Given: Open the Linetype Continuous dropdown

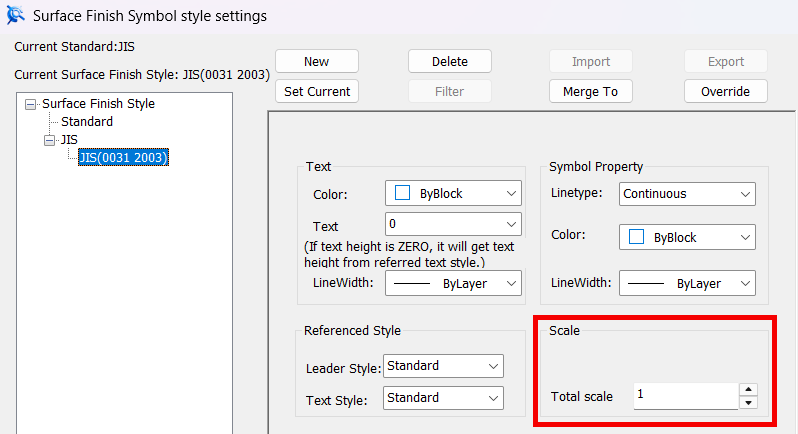Looking at the screenshot, I should [687, 194].
